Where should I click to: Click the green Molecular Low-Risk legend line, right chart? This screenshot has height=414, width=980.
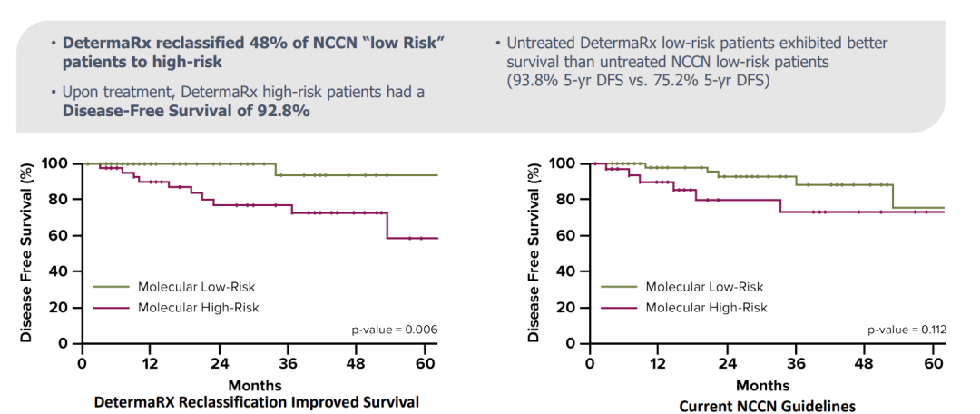tap(619, 287)
